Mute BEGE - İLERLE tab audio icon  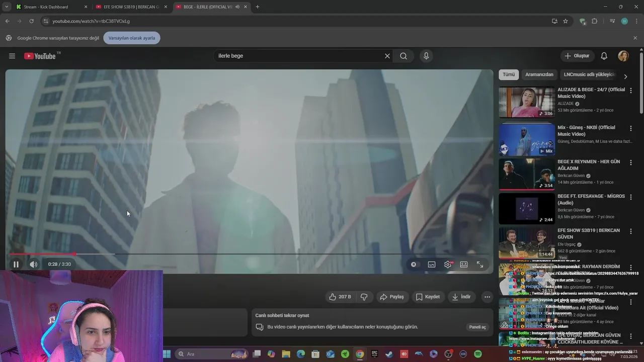coord(237,7)
